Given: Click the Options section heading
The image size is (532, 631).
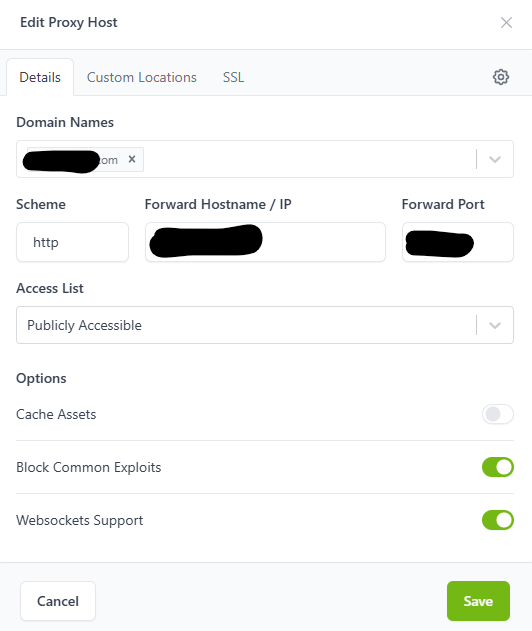Looking at the screenshot, I should click(x=41, y=379).
